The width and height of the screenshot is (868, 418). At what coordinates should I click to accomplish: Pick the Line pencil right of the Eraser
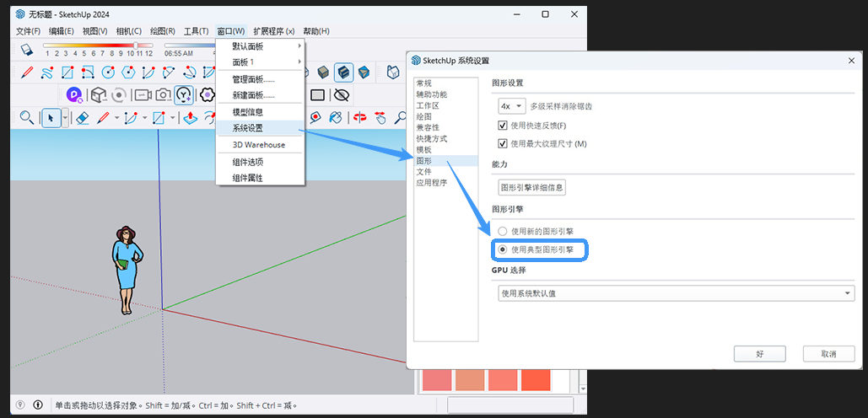click(104, 117)
